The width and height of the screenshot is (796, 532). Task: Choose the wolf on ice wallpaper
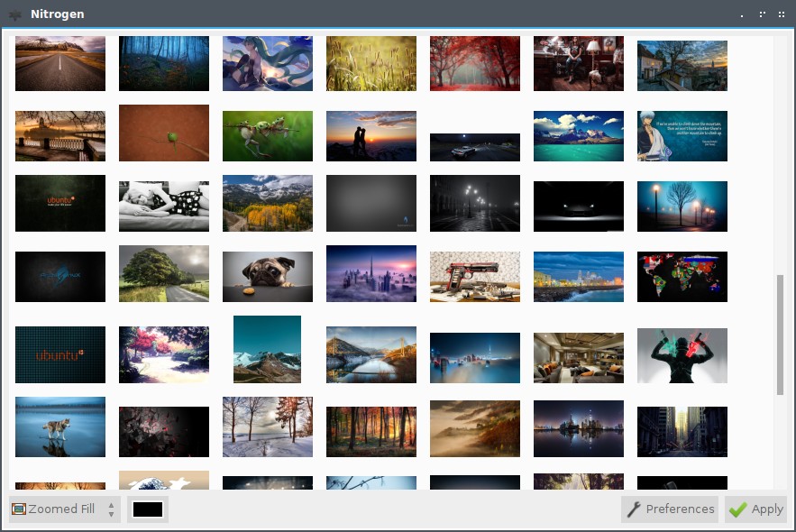pos(60,427)
